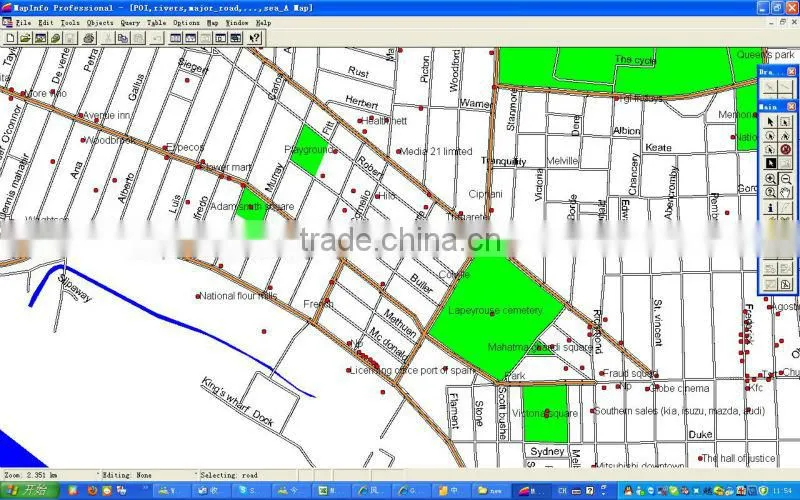The image size is (800, 500).
Task: Close the Drawing tool palette
Action: tap(791, 72)
